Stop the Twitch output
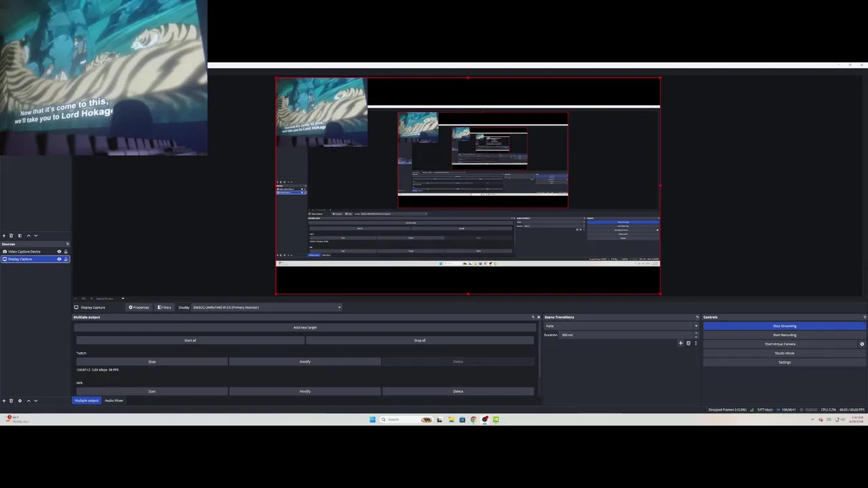868x488 pixels. point(152,361)
